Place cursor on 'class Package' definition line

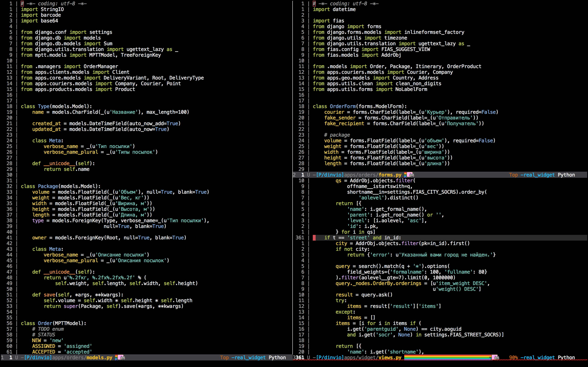tap(48, 186)
